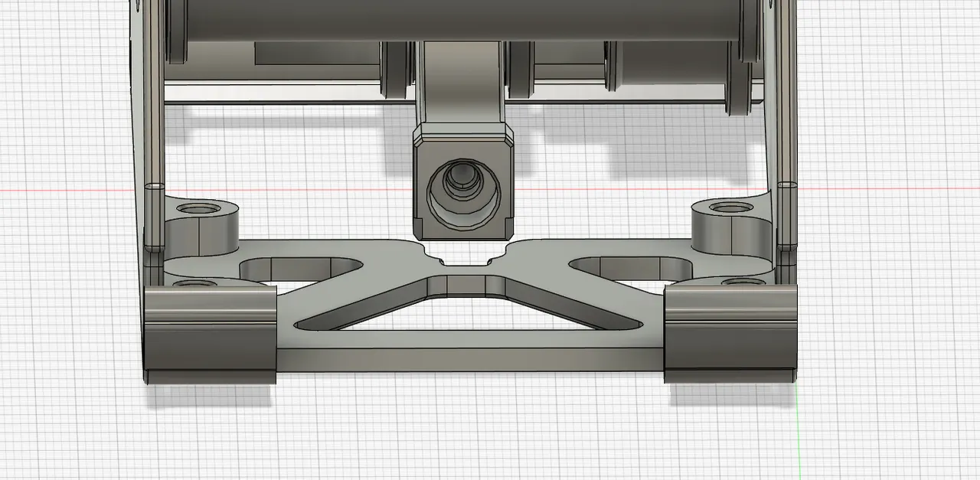Pick the hole behind the front right foot
The width and height of the screenshot is (980, 480).
(739, 282)
